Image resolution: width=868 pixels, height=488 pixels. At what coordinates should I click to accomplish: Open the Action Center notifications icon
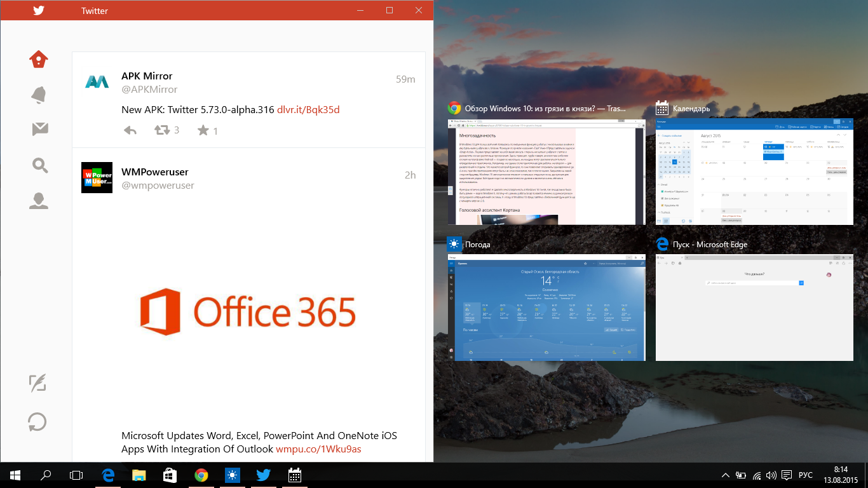click(787, 475)
